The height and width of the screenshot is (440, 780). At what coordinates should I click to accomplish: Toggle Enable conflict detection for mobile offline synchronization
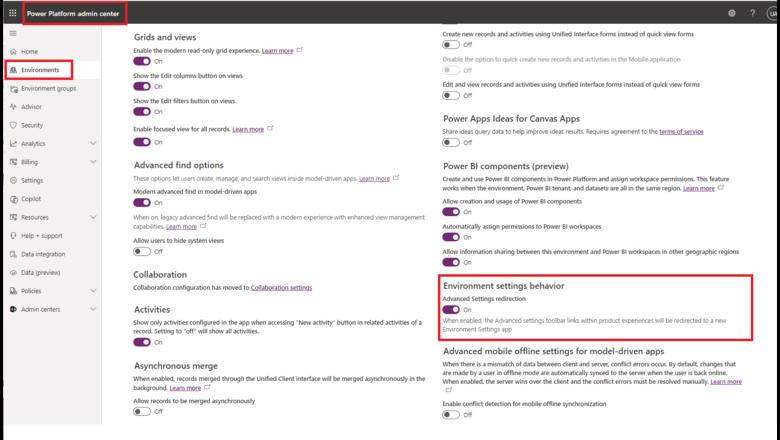[451, 415]
